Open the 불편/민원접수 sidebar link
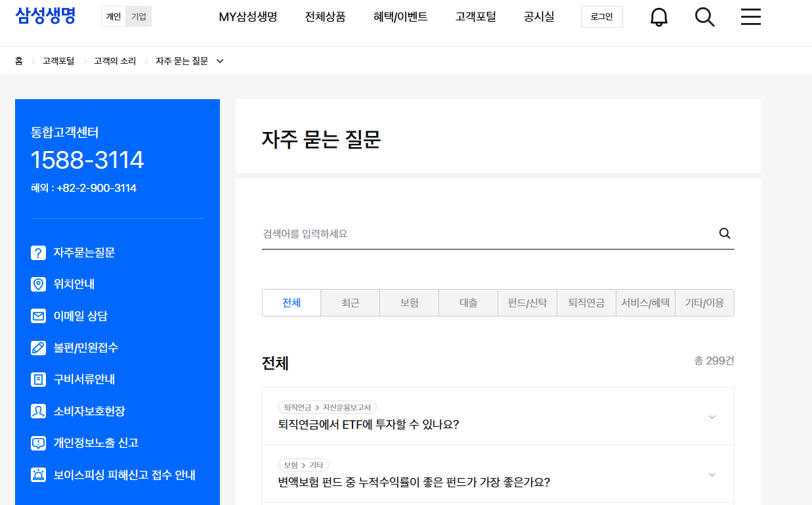Image resolution: width=812 pixels, height=505 pixels. tap(86, 348)
